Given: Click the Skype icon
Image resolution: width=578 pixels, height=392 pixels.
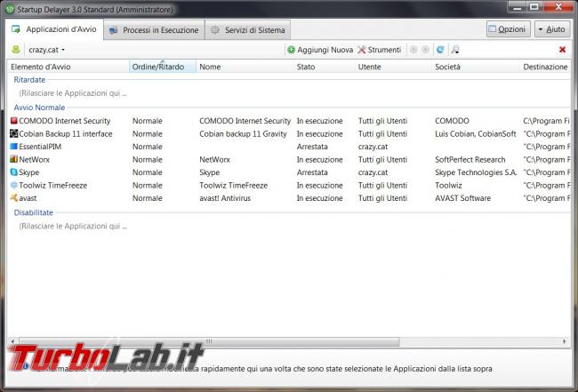Looking at the screenshot, I should point(14,172).
